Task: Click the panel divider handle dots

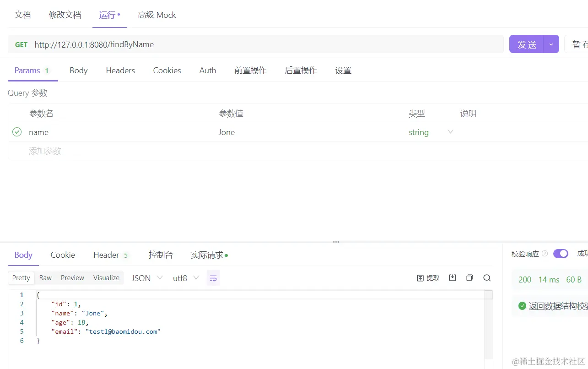Action: coord(336,242)
